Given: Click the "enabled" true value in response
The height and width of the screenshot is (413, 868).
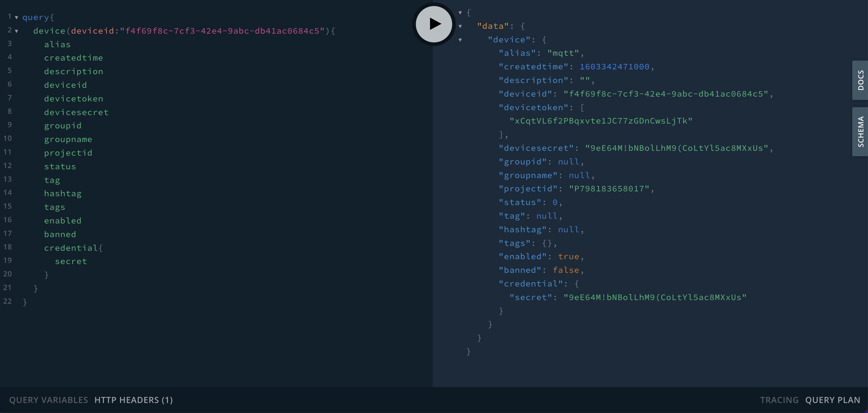Looking at the screenshot, I should [568, 256].
